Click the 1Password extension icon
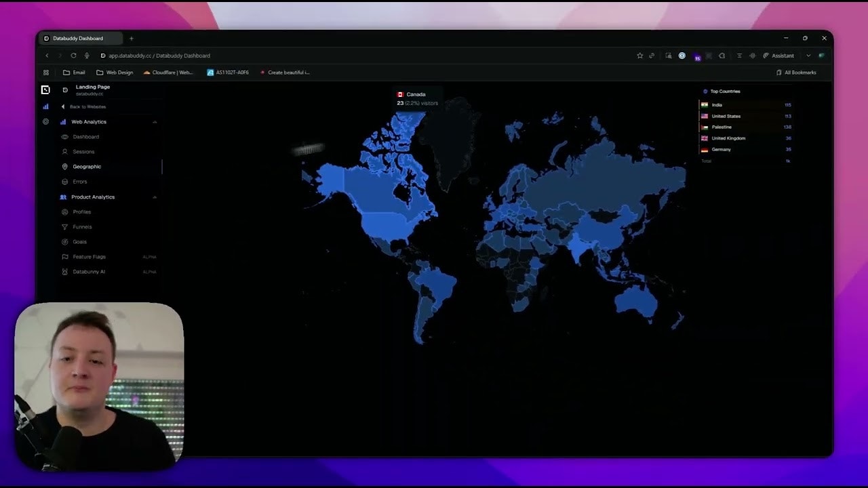The height and width of the screenshot is (488, 868). [x=682, y=56]
